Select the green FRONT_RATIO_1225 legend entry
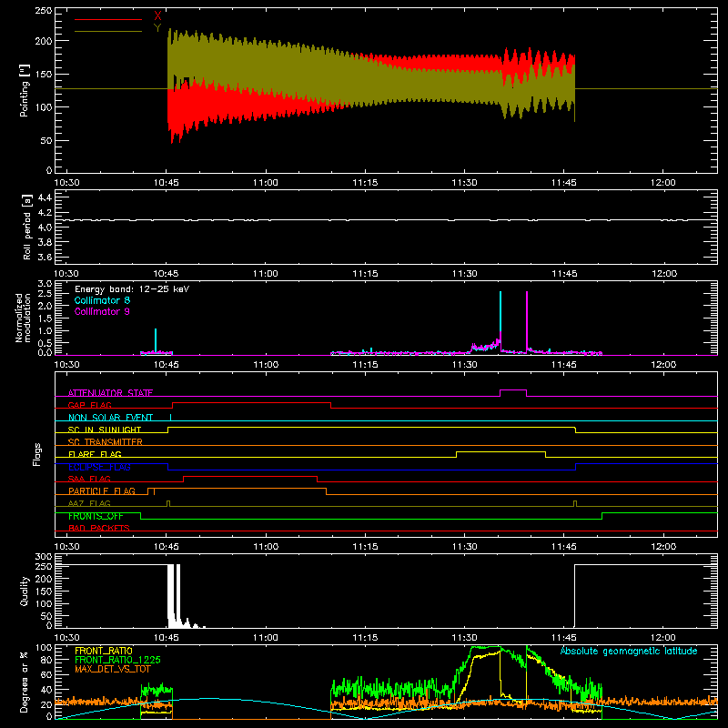This screenshot has width=728, height=728. (x=117, y=660)
